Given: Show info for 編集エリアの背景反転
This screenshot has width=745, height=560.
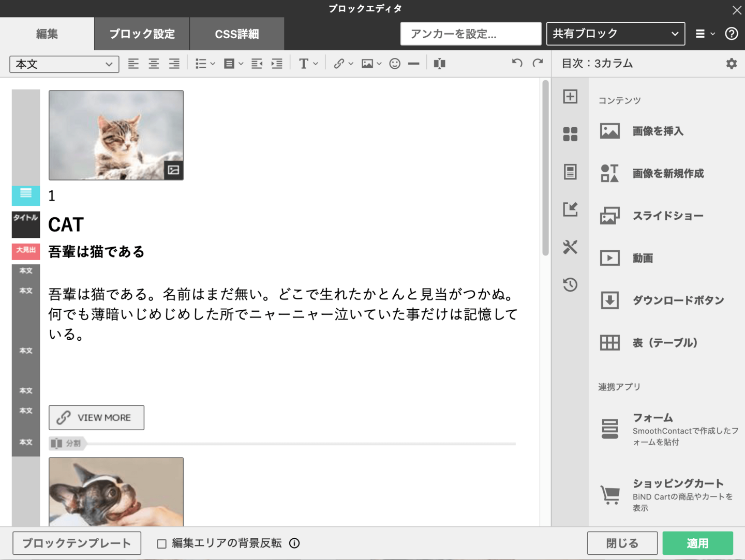Looking at the screenshot, I should point(294,543).
